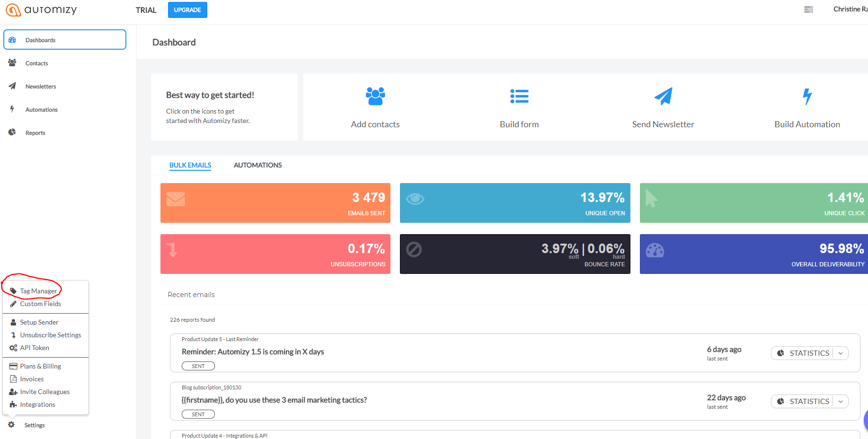Screen dimensions: 868x439
Task: Click the Build Automation label
Action: 807,124
